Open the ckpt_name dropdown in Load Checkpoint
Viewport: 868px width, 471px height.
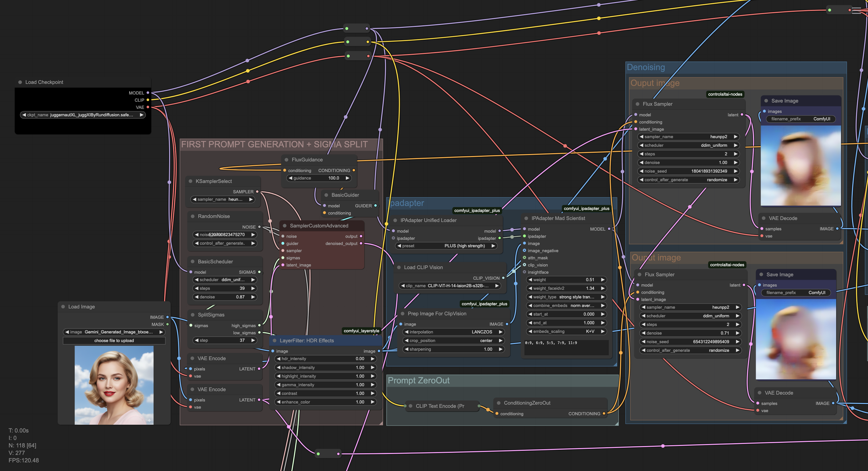(83, 115)
